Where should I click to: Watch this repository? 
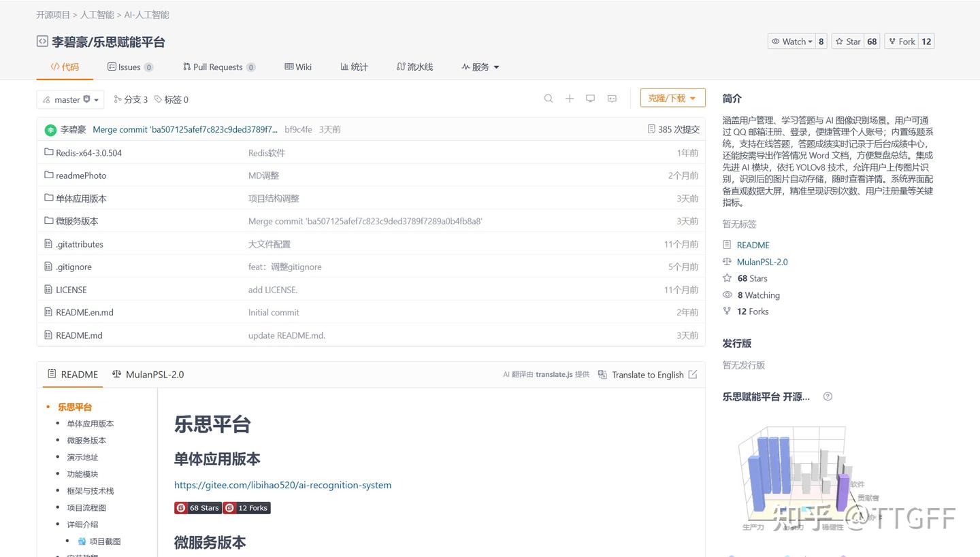(792, 41)
